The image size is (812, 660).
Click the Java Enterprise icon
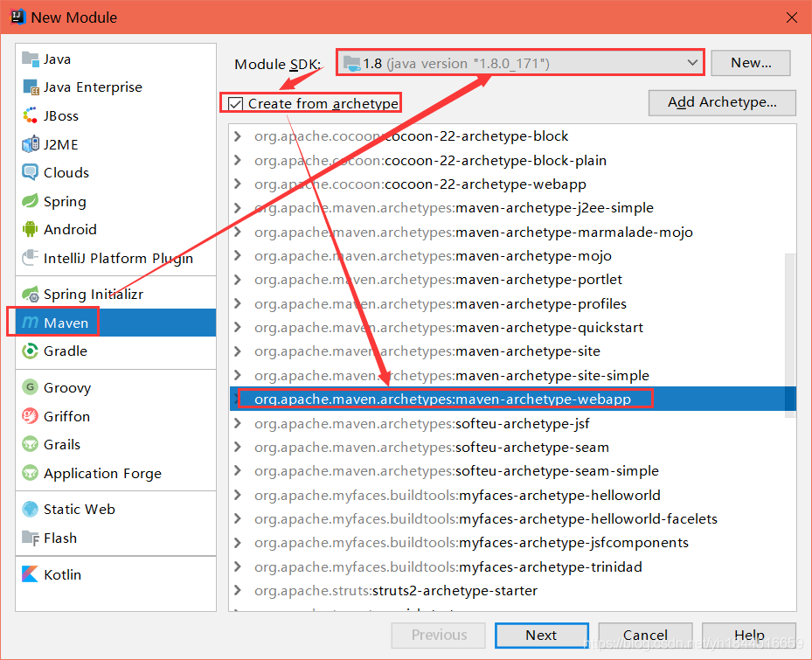click(31, 87)
